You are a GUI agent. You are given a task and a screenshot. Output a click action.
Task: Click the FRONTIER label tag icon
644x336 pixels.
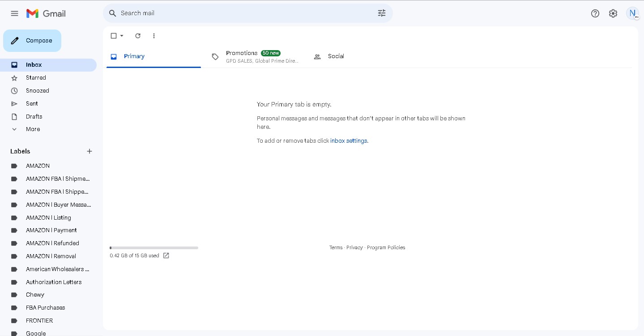click(x=14, y=321)
